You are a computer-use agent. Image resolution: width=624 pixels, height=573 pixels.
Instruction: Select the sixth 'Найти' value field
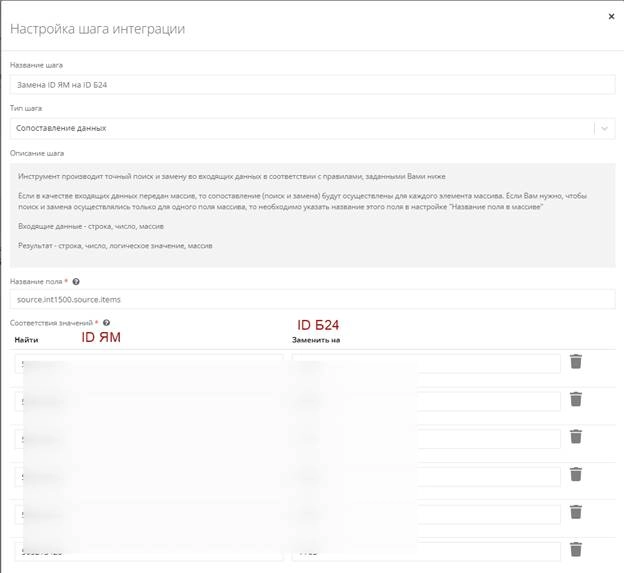(x=148, y=550)
